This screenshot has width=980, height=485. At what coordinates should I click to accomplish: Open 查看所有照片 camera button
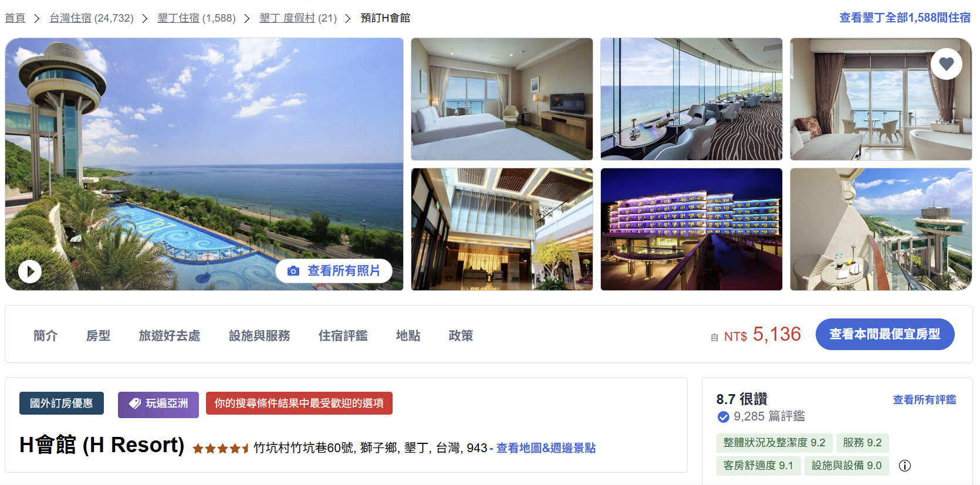(334, 271)
